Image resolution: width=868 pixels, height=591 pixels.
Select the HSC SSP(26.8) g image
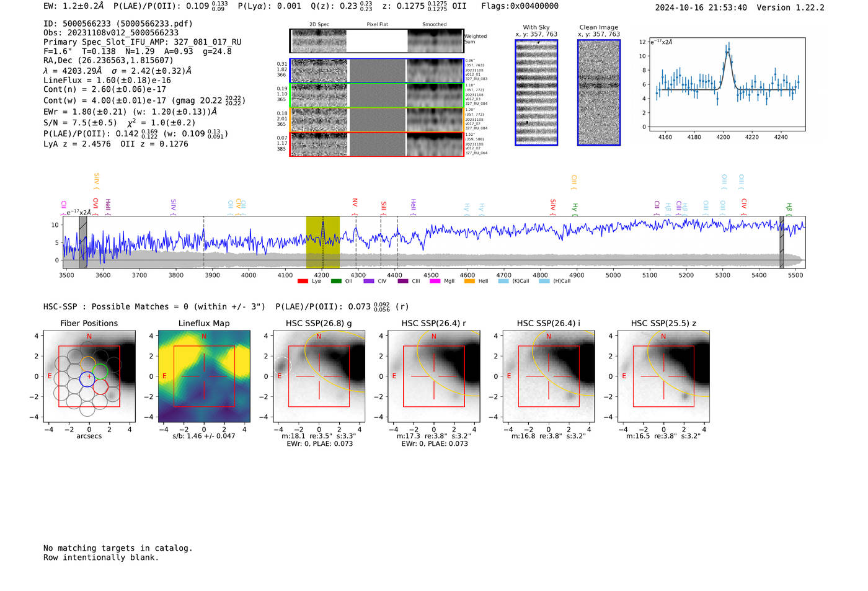coord(319,376)
